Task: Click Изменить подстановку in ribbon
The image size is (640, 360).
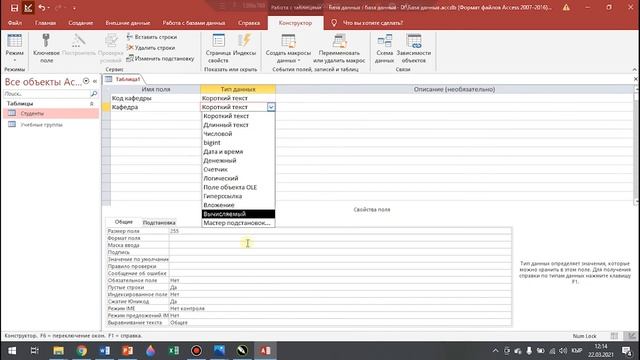Action: tap(160, 58)
